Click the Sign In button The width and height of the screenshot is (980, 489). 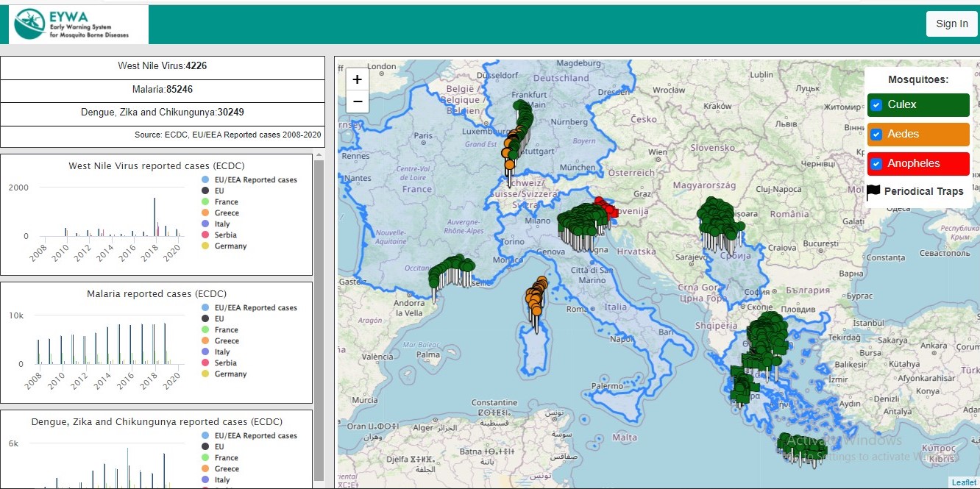click(x=951, y=24)
